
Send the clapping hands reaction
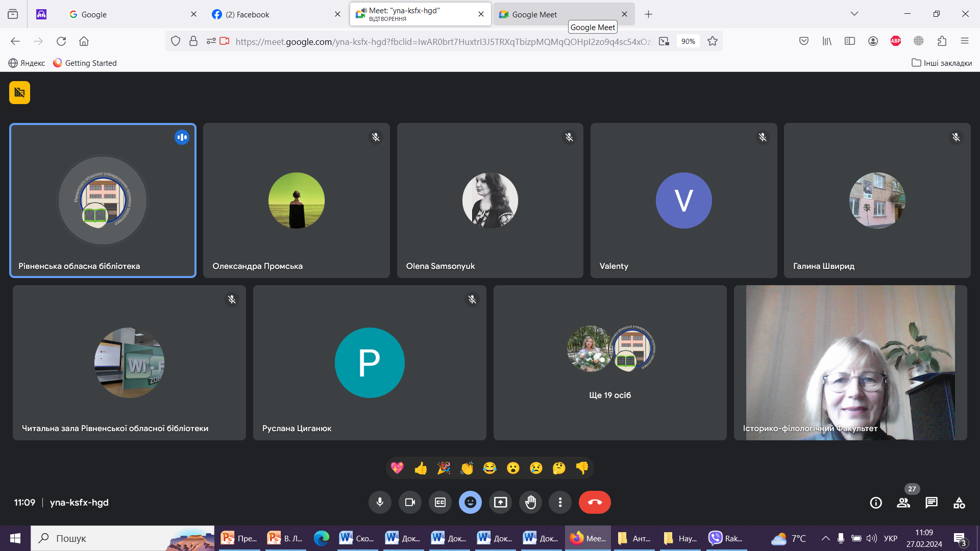click(467, 468)
